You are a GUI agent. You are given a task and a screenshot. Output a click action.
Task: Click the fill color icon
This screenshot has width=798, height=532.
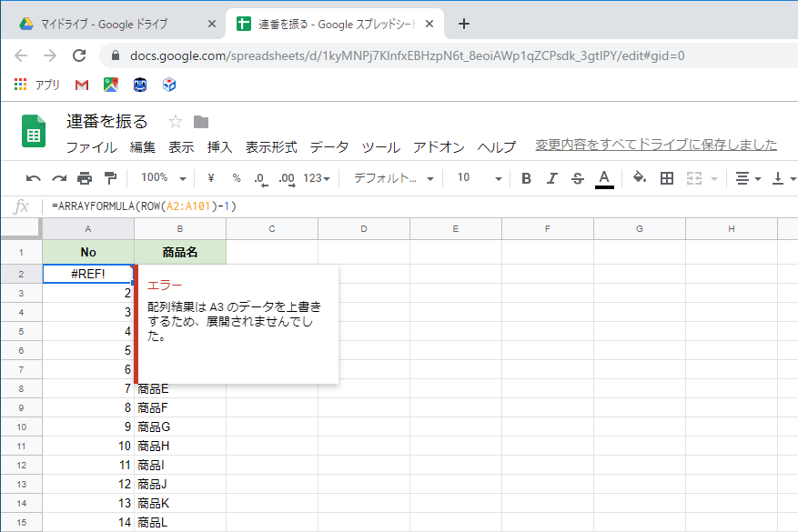pos(641,178)
